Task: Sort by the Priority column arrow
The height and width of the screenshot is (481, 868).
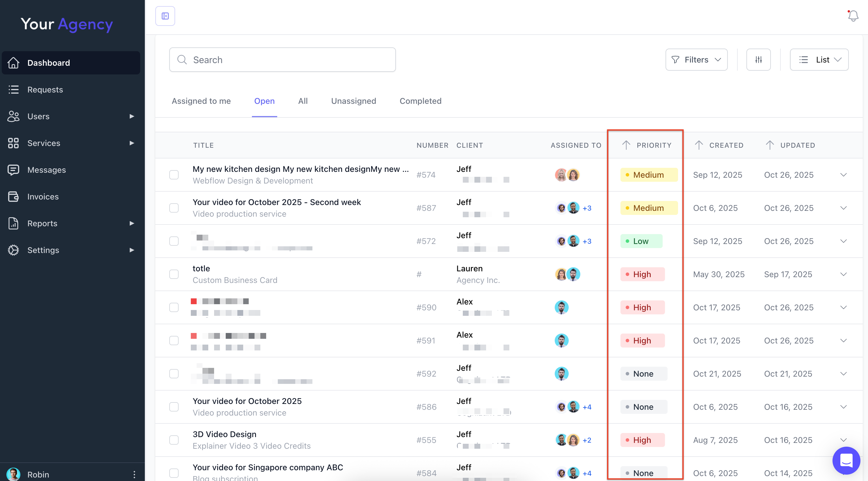Action: (x=626, y=145)
